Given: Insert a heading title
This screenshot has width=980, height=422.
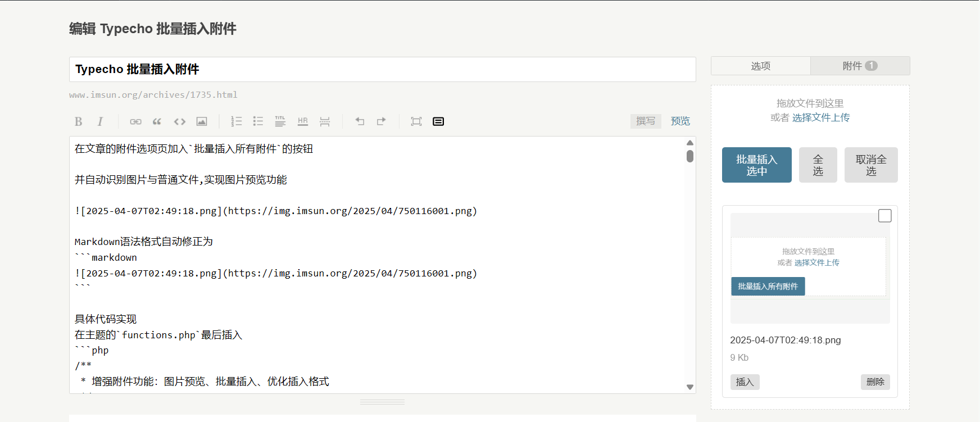Looking at the screenshot, I should (280, 121).
